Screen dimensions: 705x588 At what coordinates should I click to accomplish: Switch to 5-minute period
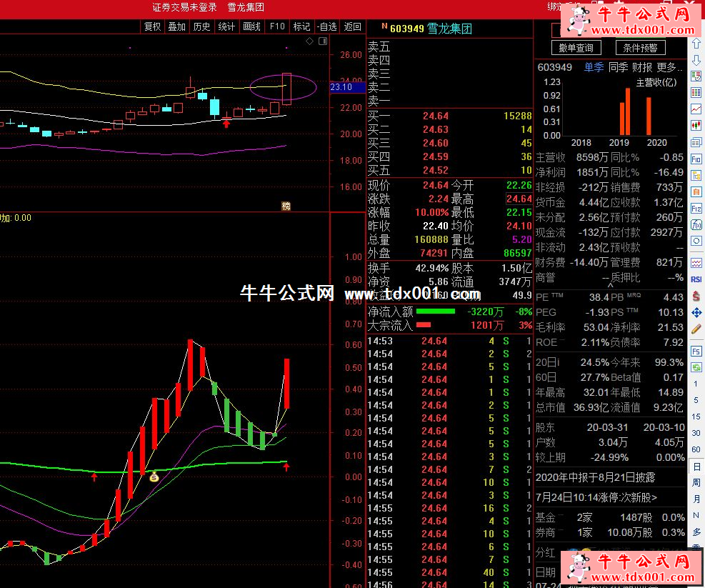click(696, 400)
